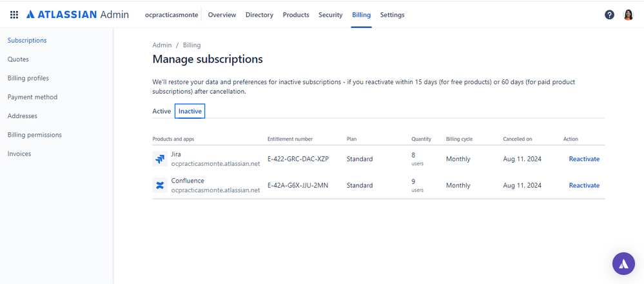Open Billing profiles in the sidebar

(x=28, y=78)
